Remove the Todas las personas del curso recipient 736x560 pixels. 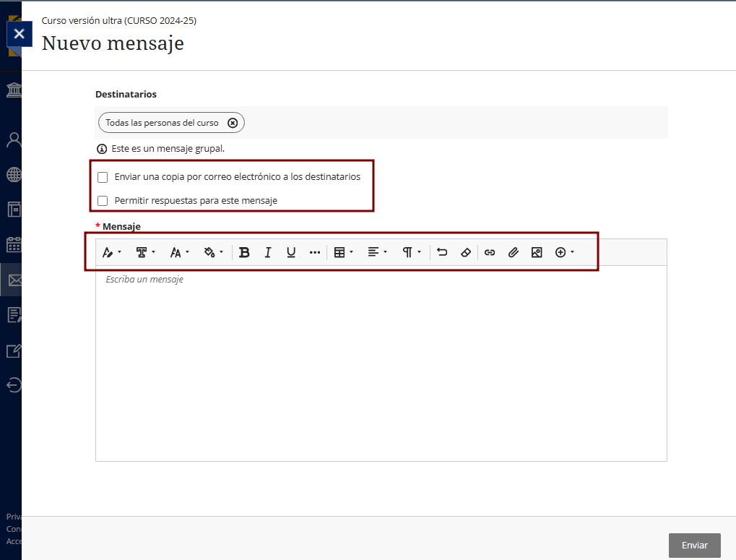pos(233,123)
